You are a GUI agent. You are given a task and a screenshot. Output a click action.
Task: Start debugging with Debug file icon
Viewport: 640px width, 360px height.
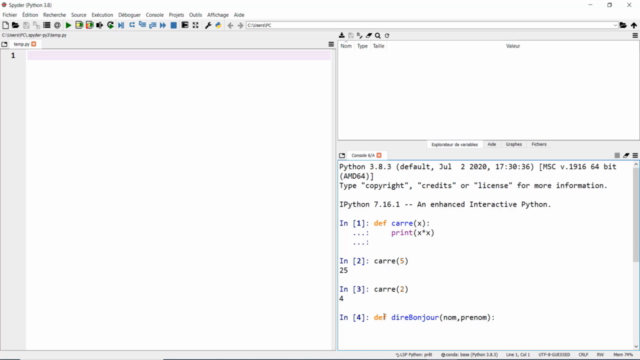(121, 25)
